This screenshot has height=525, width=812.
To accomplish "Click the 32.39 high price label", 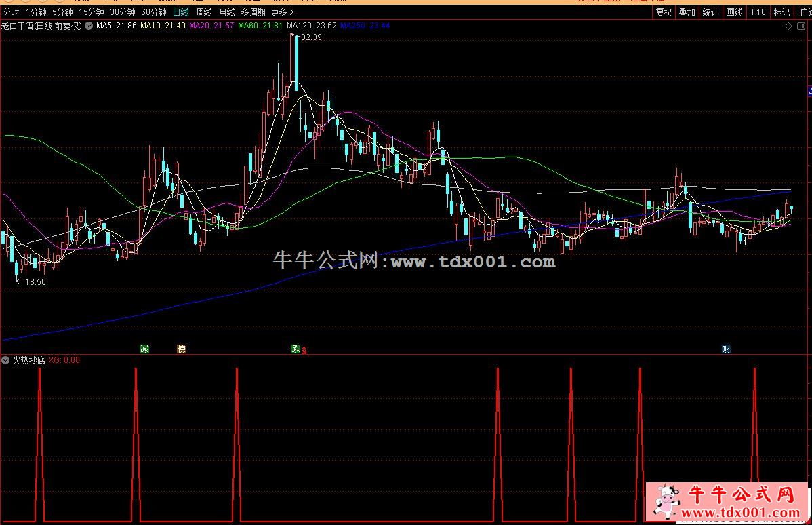I will click(311, 37).
